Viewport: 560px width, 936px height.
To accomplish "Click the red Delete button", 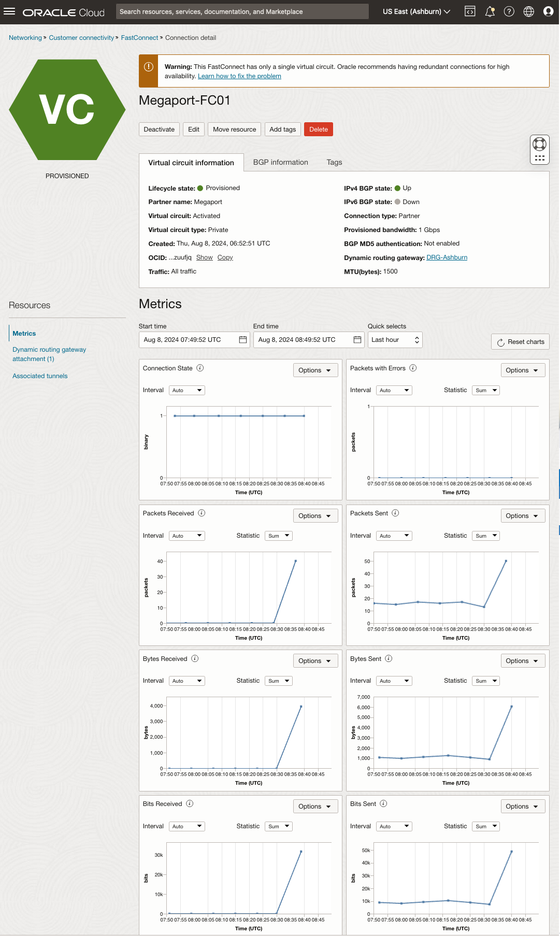I will (x=319, y=129).
